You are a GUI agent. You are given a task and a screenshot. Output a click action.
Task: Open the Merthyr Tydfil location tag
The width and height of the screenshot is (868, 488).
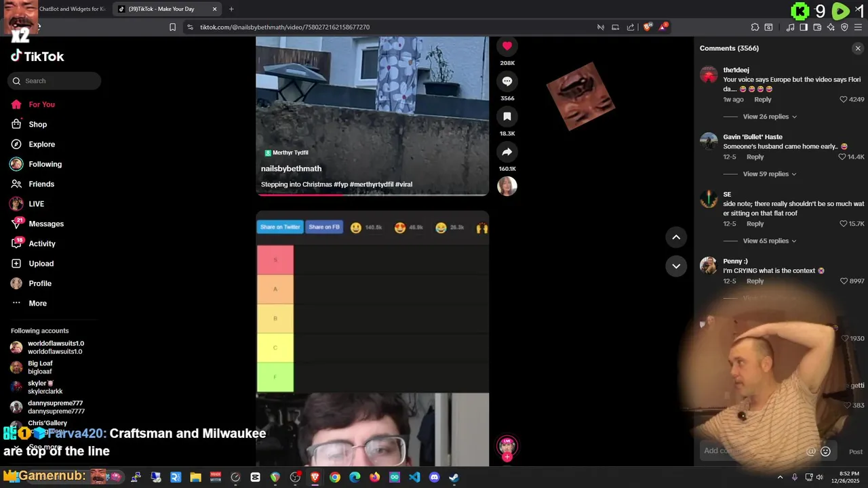pos(286,152)
